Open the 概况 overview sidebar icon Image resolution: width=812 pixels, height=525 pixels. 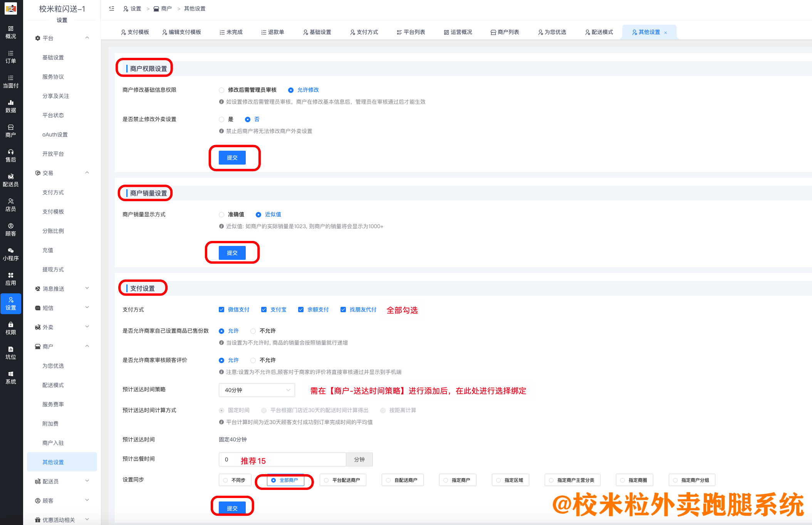[x=11, y=32]
